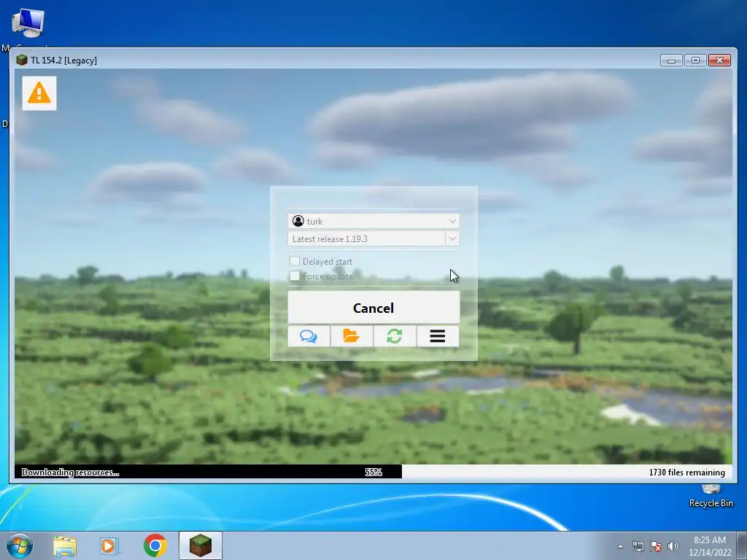Click the account avatar icon beside turk
747x560 pixels.
(x=298, y=221)
